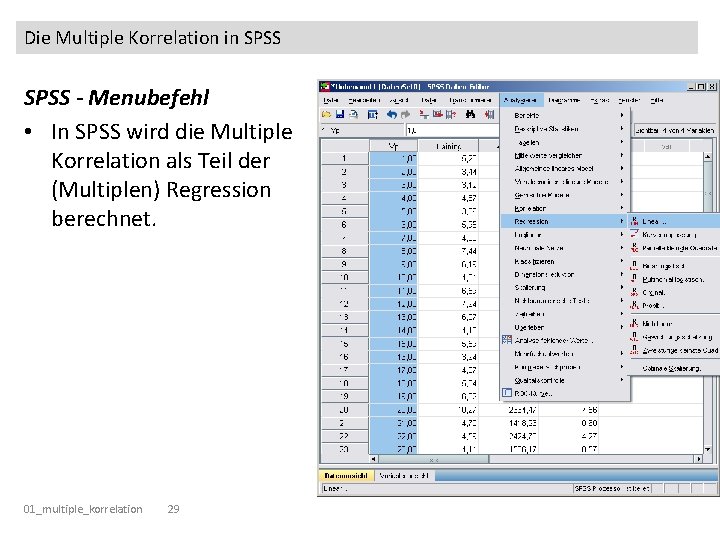Screen dimensions: 720x540
Task: Open the Fenster menu
Action: coord(629,100)
